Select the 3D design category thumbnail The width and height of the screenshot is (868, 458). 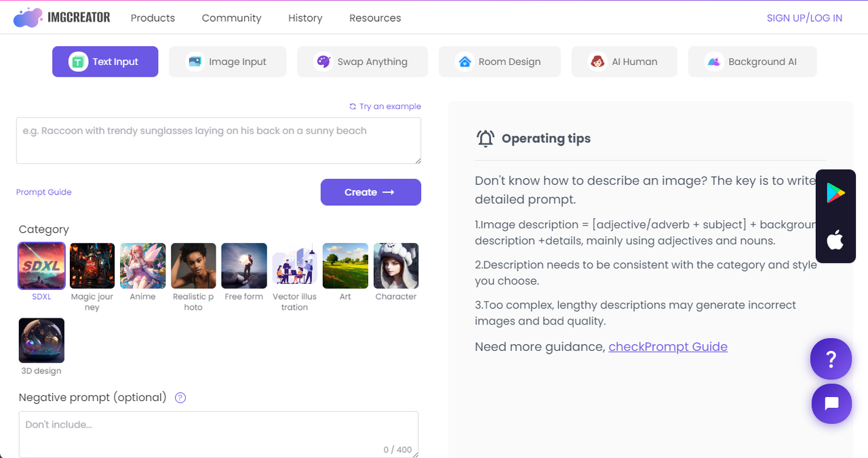tap(41, 340)
